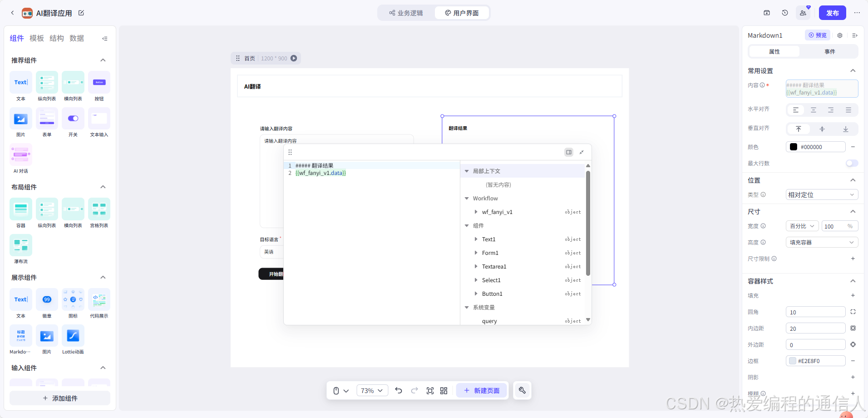868x418 pixels.
Task: Fit canvas to screen icon
Action: (430, 391)
